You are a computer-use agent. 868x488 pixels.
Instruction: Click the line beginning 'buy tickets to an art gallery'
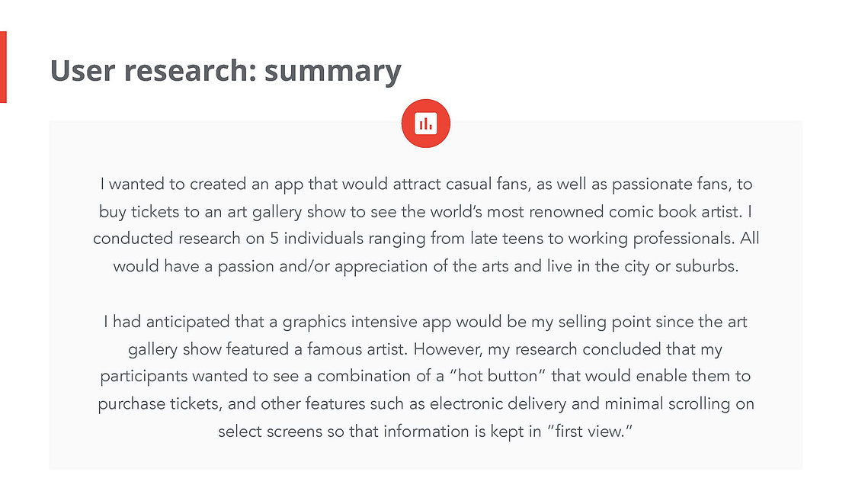coord(425,212)
